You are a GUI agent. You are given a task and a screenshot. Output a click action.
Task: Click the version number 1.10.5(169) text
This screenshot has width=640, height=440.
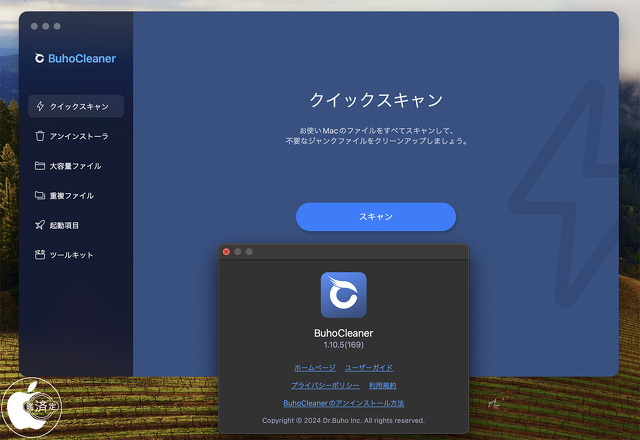[343, 344]
